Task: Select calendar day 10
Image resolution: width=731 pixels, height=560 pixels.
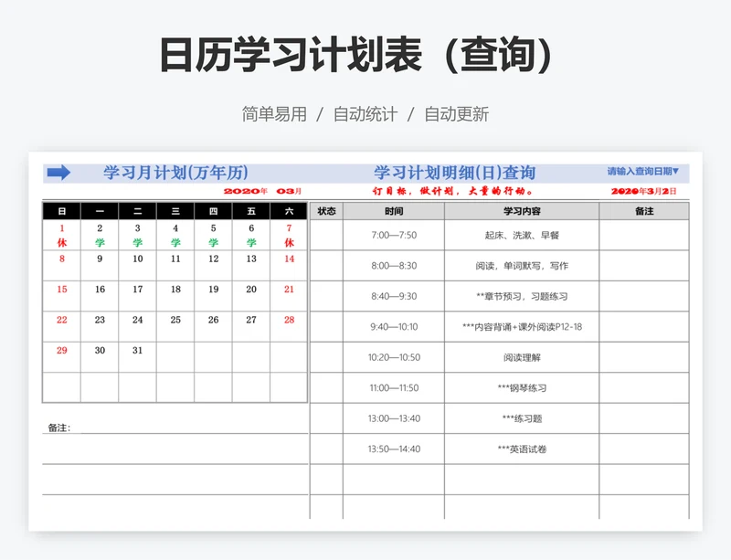Action: point(138,266)
